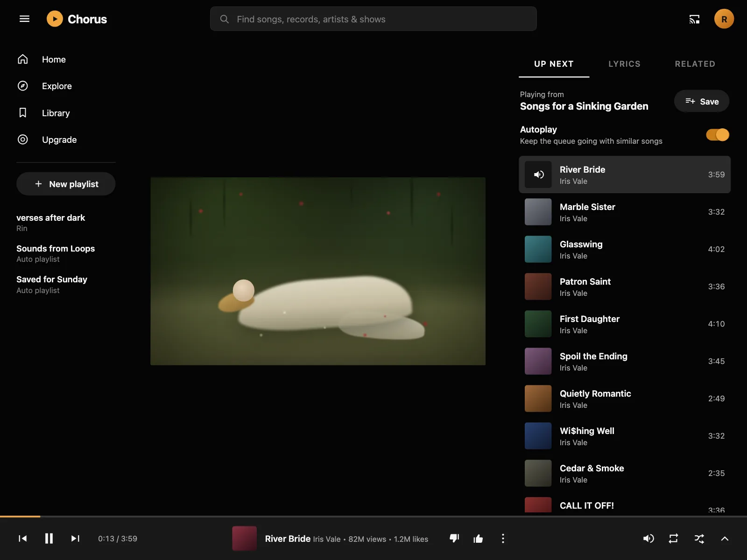Open the R profile avatar
The height and width of the screenshot is (560, 747).
[724, 19]
